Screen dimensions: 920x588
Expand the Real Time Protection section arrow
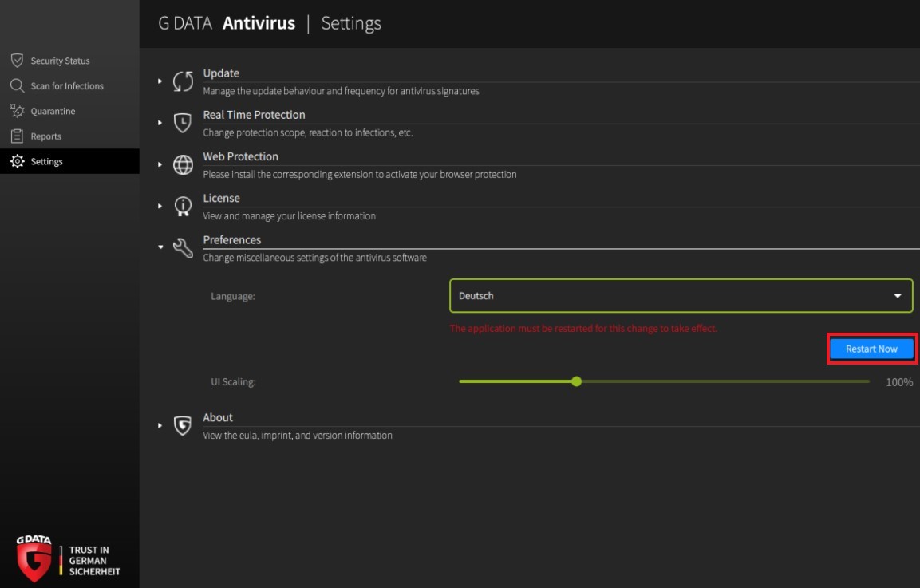point(160,123)
